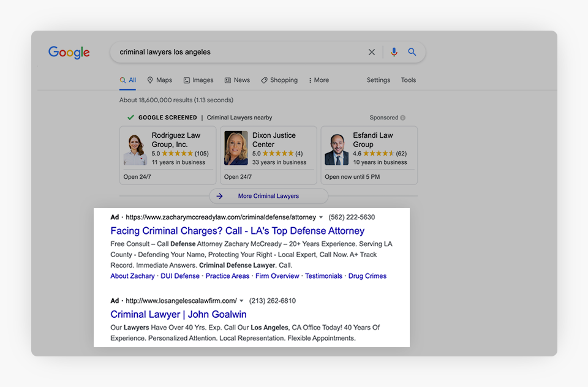The width and height of the screenshot is (588, 387).
Task: Click into the search input field
Action: (239, 53)
